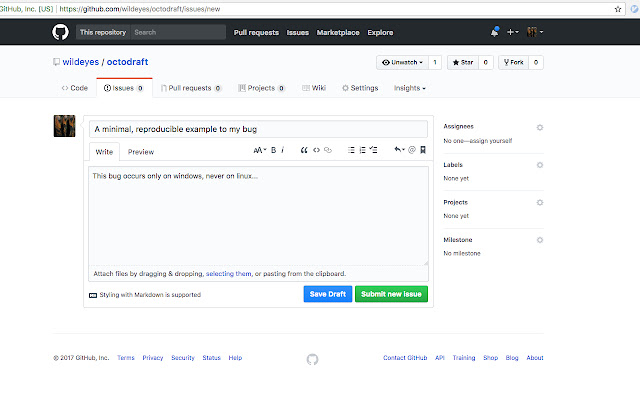Open the notifications bell

tap(494, 32)
